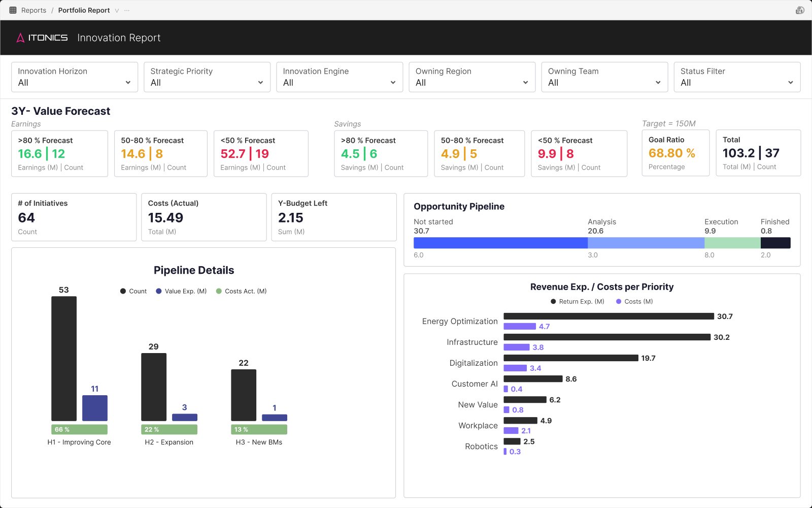The width and height of the screenshot is (812, 508).
Task: Click the Digitalization return bar 19.7
Action: click(x=571, y=358)
